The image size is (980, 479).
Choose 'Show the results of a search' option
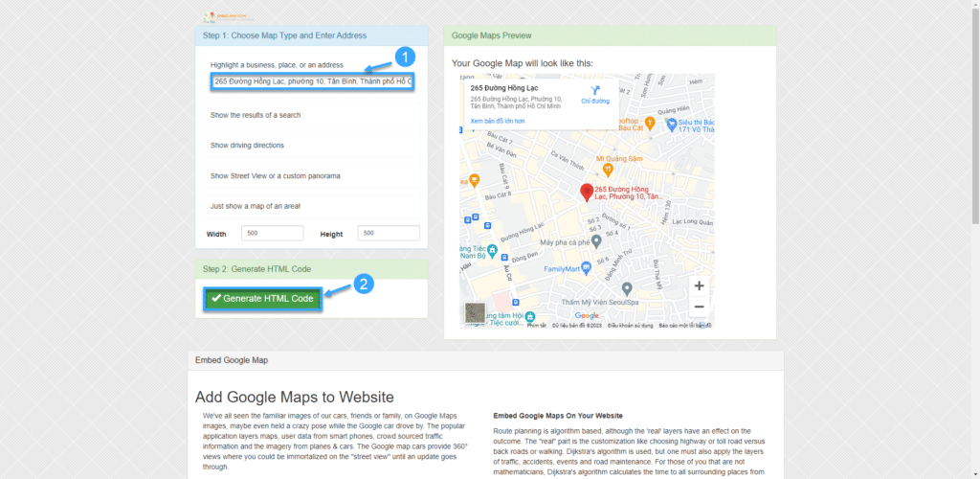click(256, 115)
